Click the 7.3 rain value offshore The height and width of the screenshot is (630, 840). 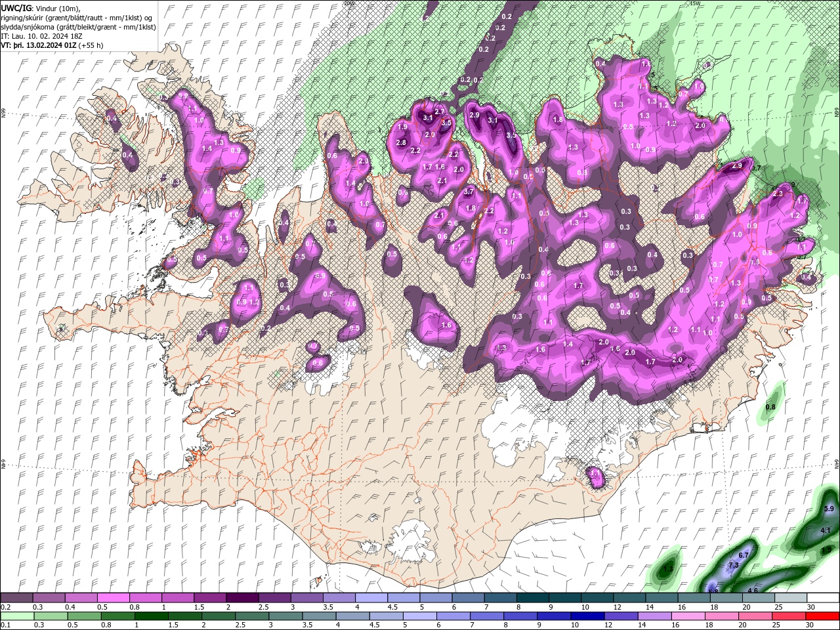[734, 565]
